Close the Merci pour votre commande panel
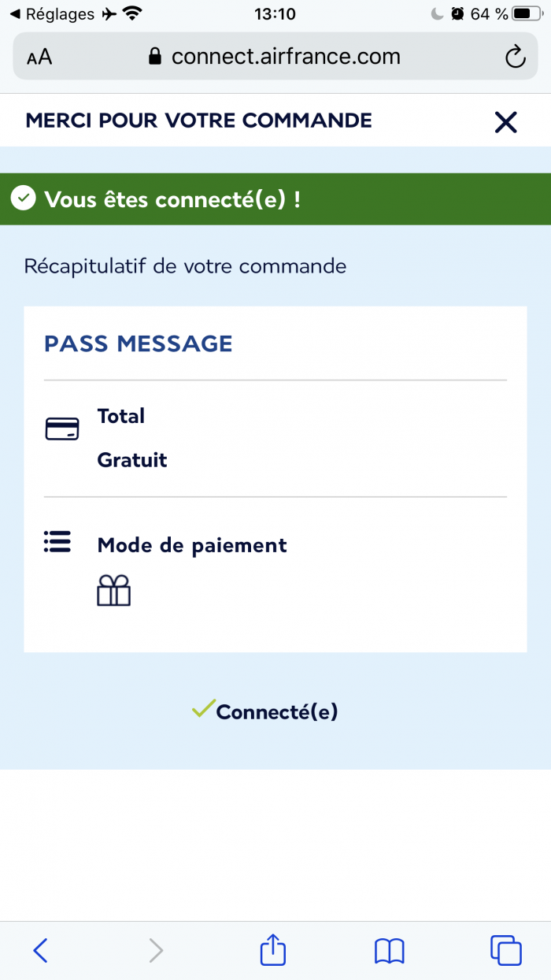 click(505, 121)
